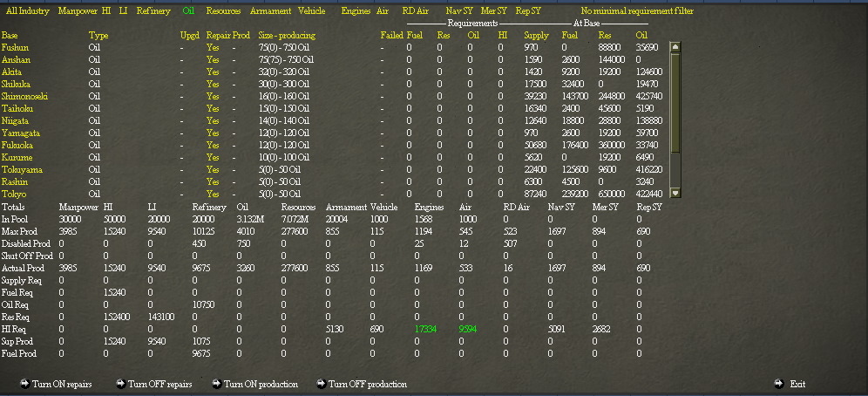The height and width of the screenshot is (396, 868).
Task: Select the Vehicle filter
Action: (312, 10)
